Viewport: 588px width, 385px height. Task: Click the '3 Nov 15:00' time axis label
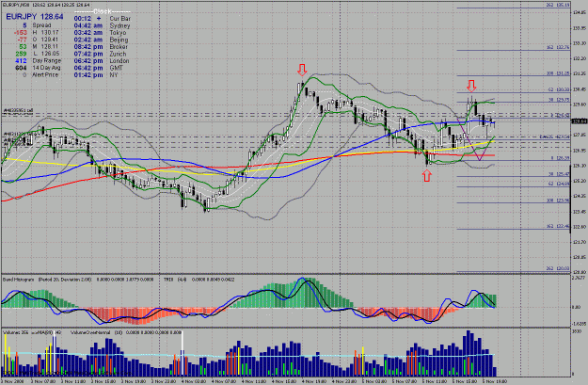(103, 381)
